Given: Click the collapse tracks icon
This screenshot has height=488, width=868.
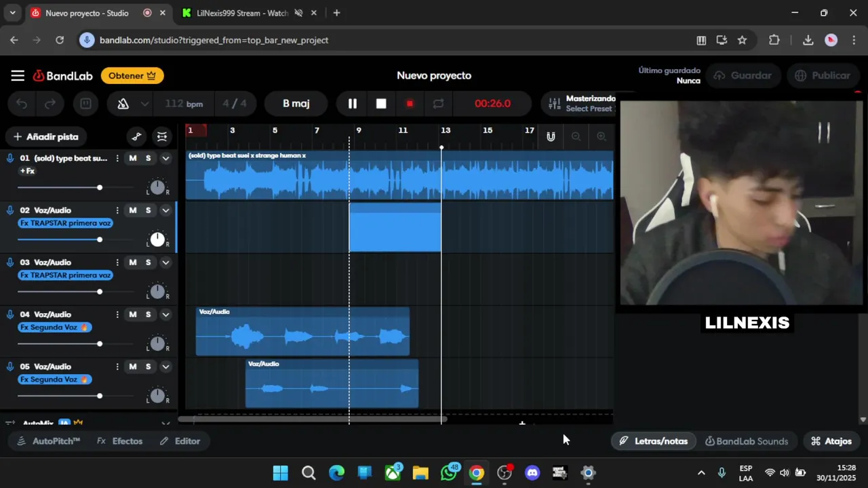Looking at the screenshot, I should [x=162, y=137].
